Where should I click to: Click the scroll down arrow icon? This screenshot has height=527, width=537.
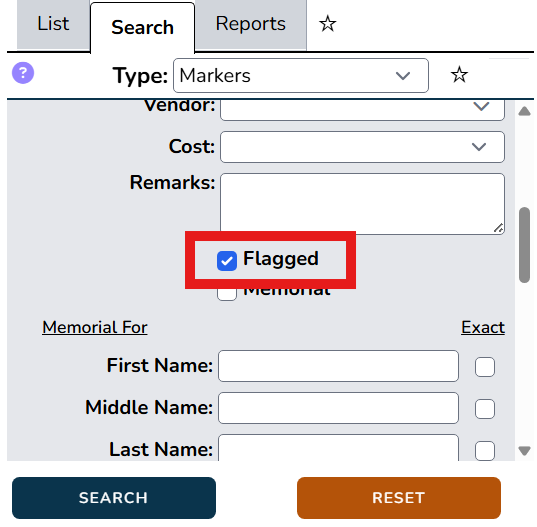(524, 450)
